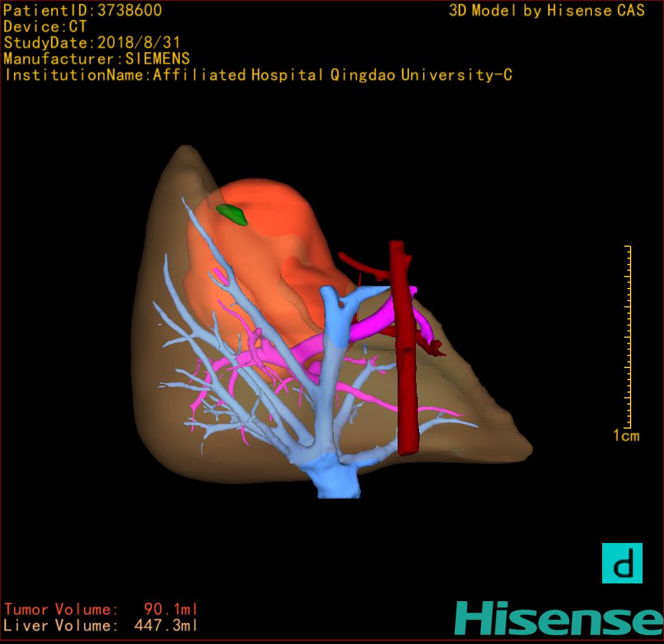The image size is (664, 644).
Task: Click the red Tumor Volume readout
Action: click(x=101, y=610)
